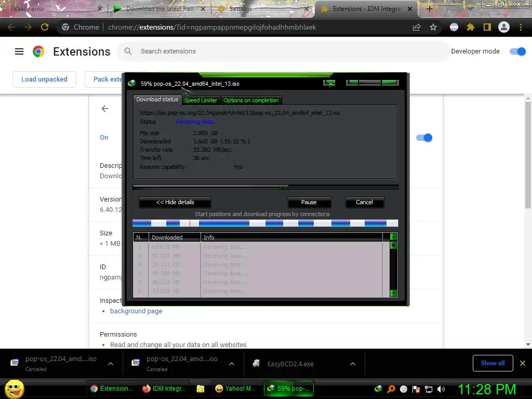Toggle Developer mode switch

click(518, 51)
